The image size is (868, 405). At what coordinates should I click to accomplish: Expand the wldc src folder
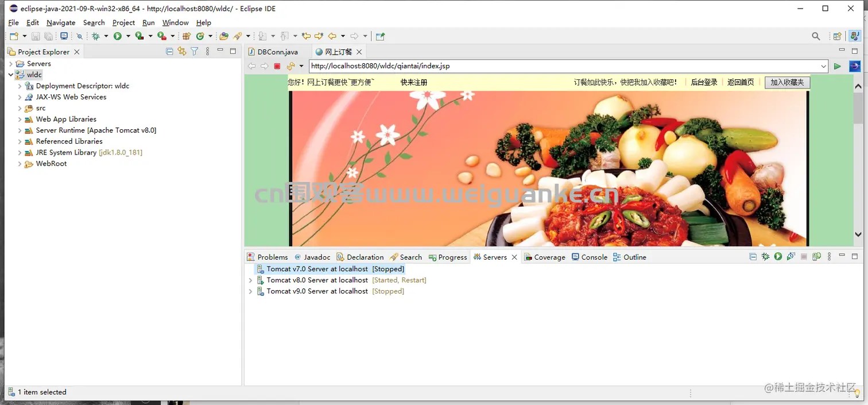[18, 108]
